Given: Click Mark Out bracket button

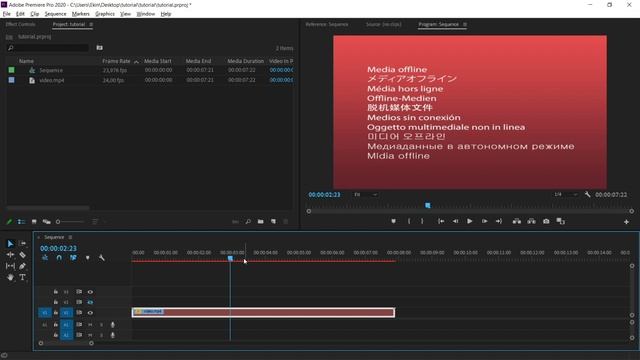Looking at the screenshot, I should pos(422,221).
